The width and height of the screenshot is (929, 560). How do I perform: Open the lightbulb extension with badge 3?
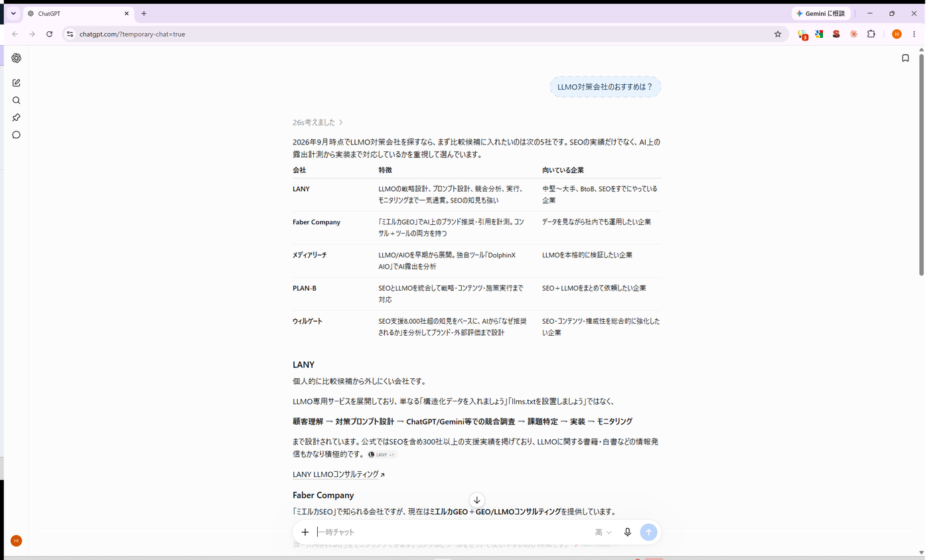[x=802, y=34]
